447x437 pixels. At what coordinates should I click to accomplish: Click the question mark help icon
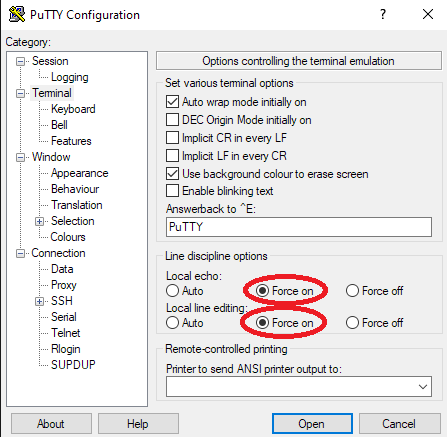pyautogui.click(x=383, y=14)
